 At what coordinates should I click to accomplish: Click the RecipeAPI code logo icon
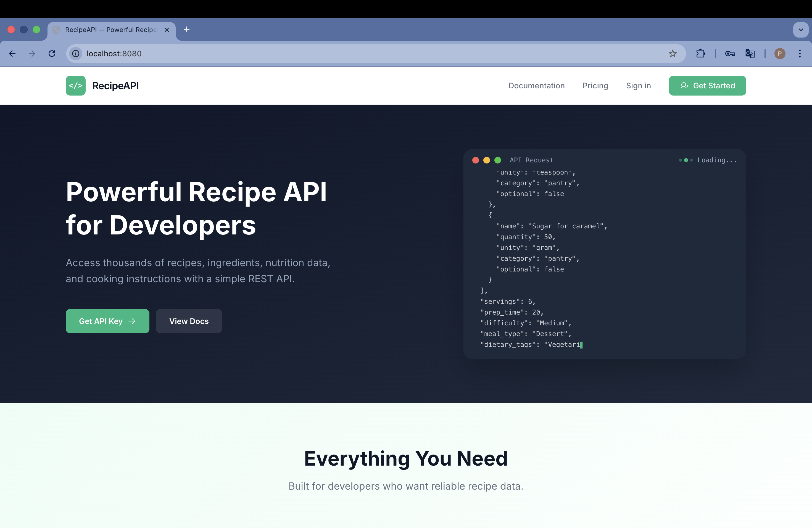(x=75, y=86)
